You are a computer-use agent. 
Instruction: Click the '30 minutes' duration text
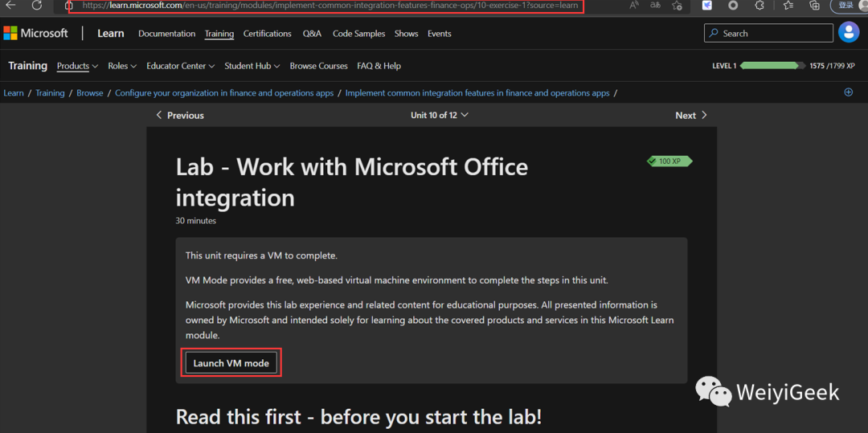coord(196,221)
